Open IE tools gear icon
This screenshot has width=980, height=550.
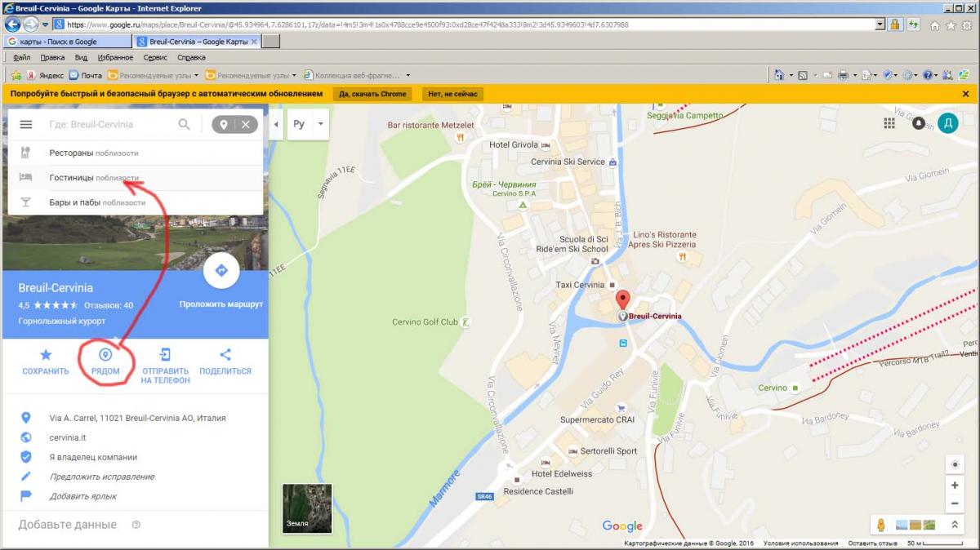coord(968,25)
